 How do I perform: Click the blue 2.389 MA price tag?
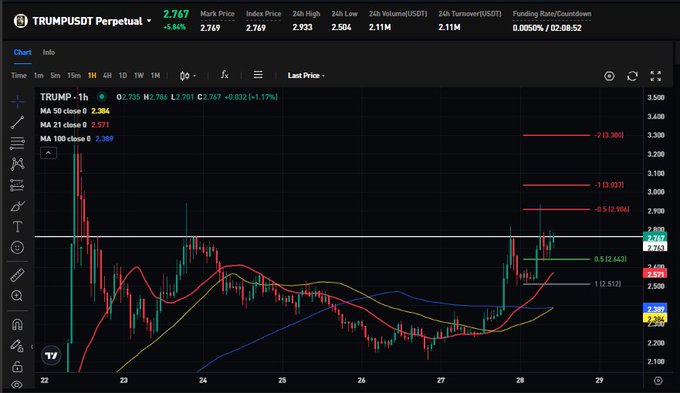[x=655, y=309]
